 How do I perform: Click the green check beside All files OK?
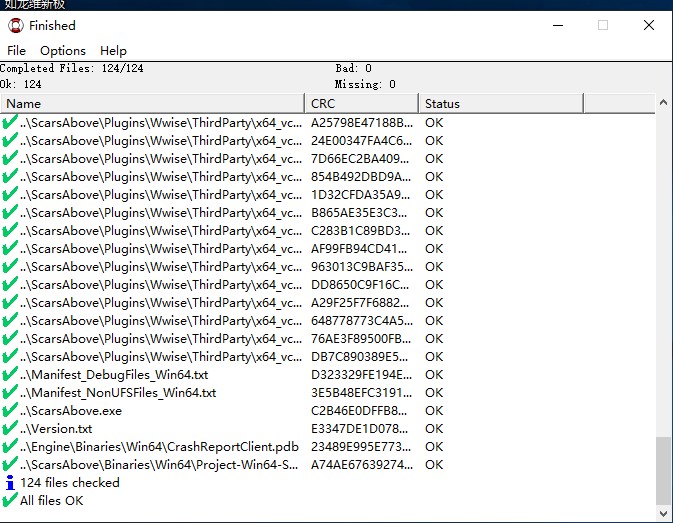pyautogui.click(x=9, y=501)
